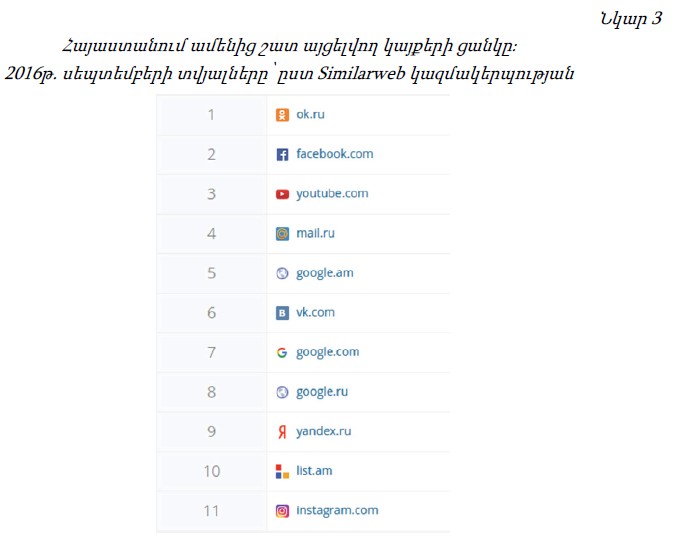Image resolution: width=676 pixels, height=554 pixels.
Task: Follow the youtube.com link
Action: (332, 194)
